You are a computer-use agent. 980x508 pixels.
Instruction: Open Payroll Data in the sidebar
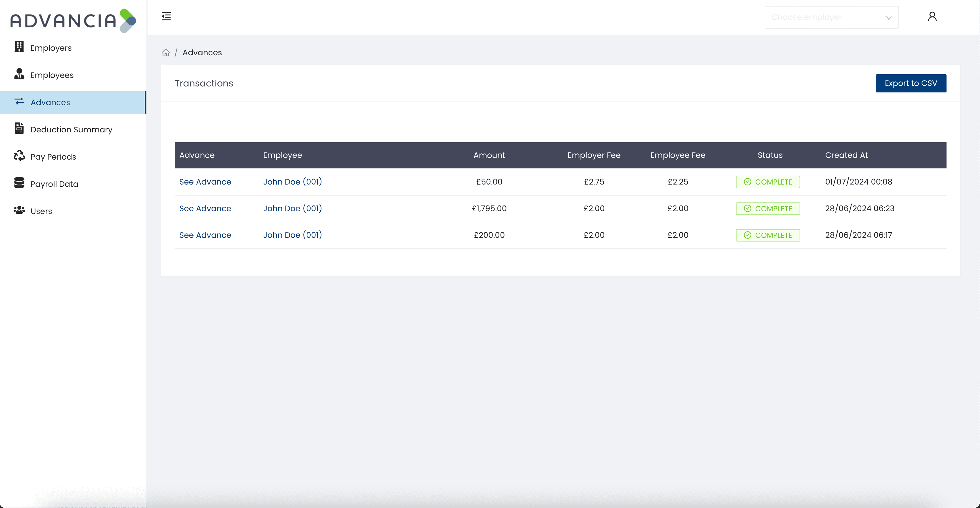[73, 184]
